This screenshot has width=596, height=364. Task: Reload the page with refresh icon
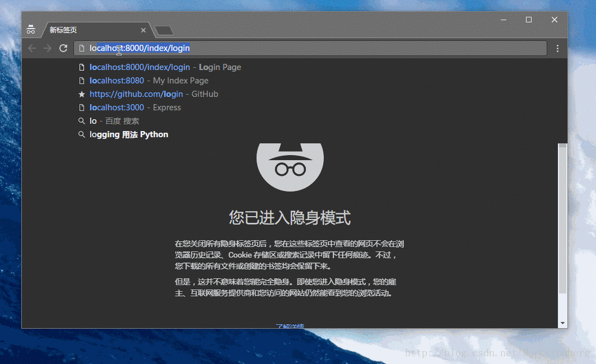tap(63, 48)
